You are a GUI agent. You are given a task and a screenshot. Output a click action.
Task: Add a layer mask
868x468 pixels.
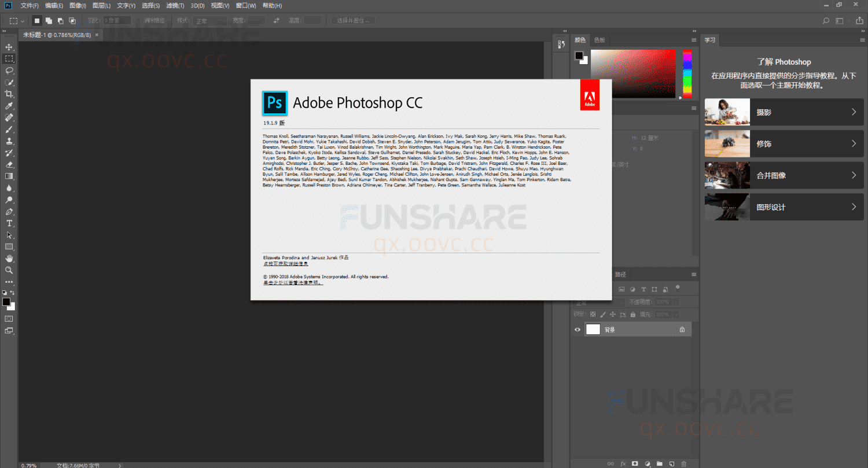pos(635,463)
